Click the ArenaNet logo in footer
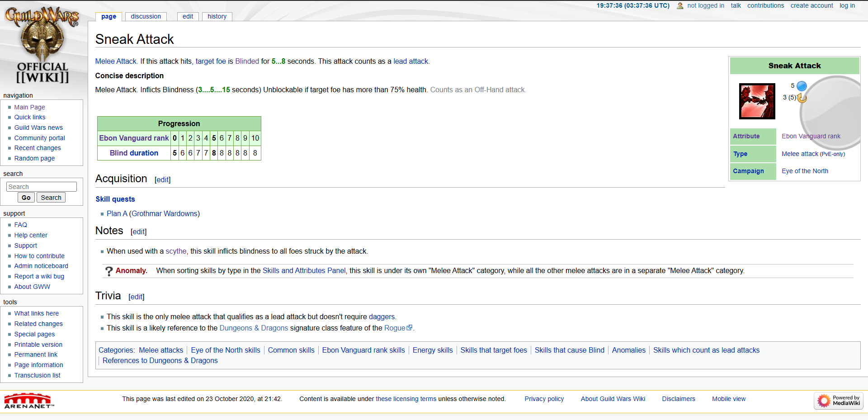This screenshot has height=420, width=868. tap(29, 401)
